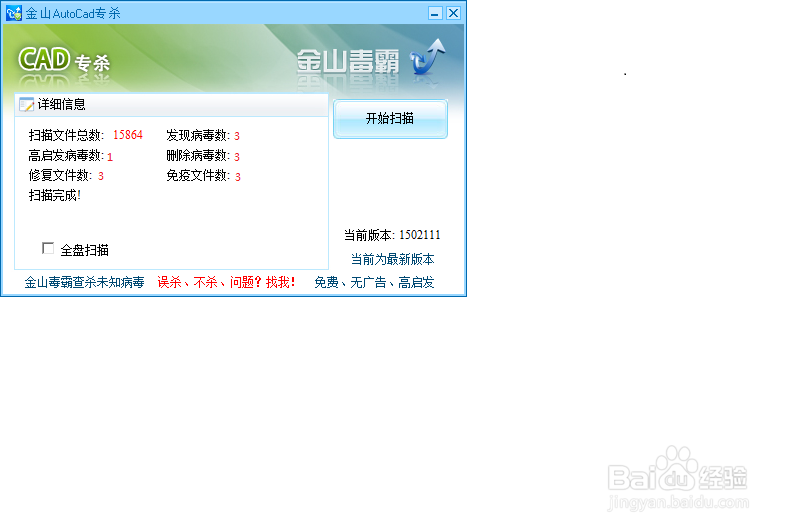The image size is (792, 530).
Task: Click the CAD 专杀 logo
Action: 64,61
